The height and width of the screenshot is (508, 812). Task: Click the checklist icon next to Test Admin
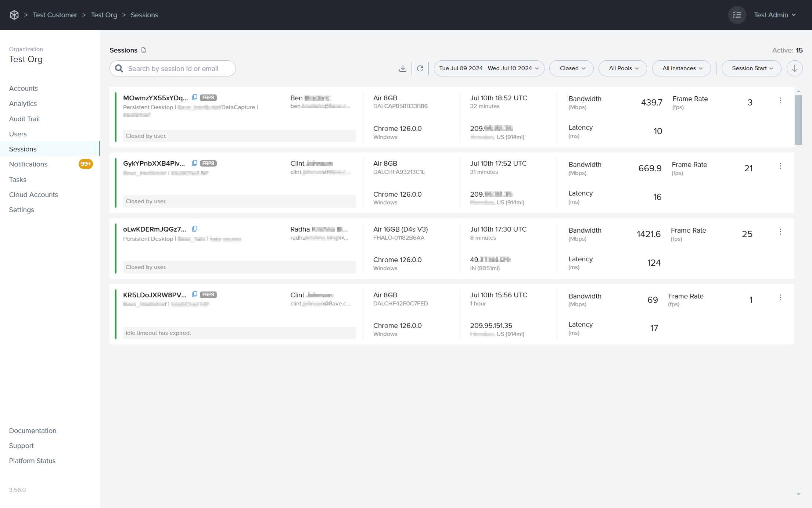(737, 15)
